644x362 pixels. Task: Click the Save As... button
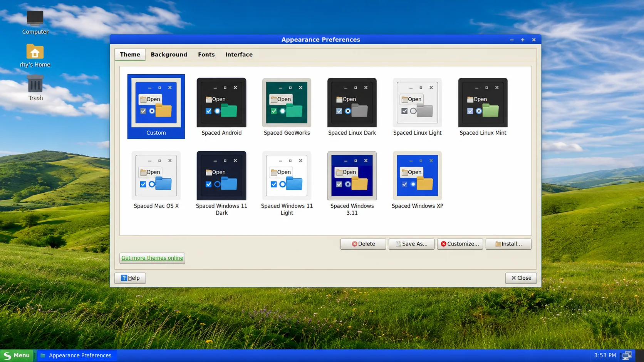411,244
